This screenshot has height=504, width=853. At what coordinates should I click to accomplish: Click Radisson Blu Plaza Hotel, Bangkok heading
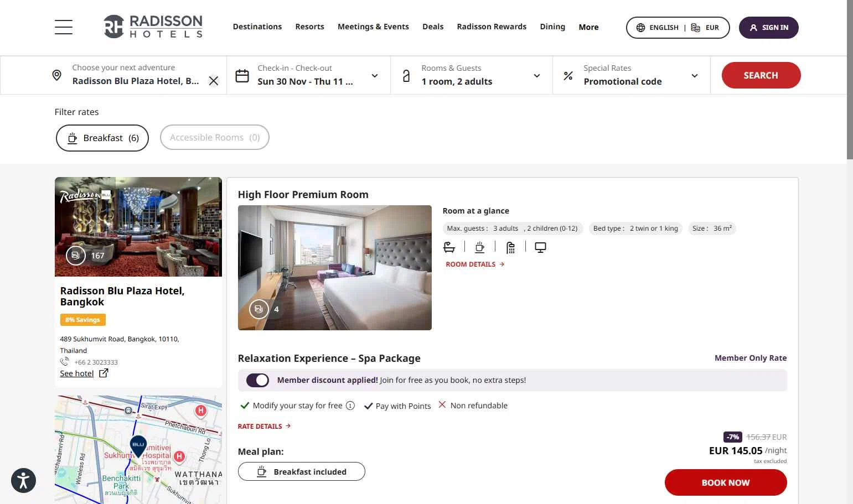122,296
